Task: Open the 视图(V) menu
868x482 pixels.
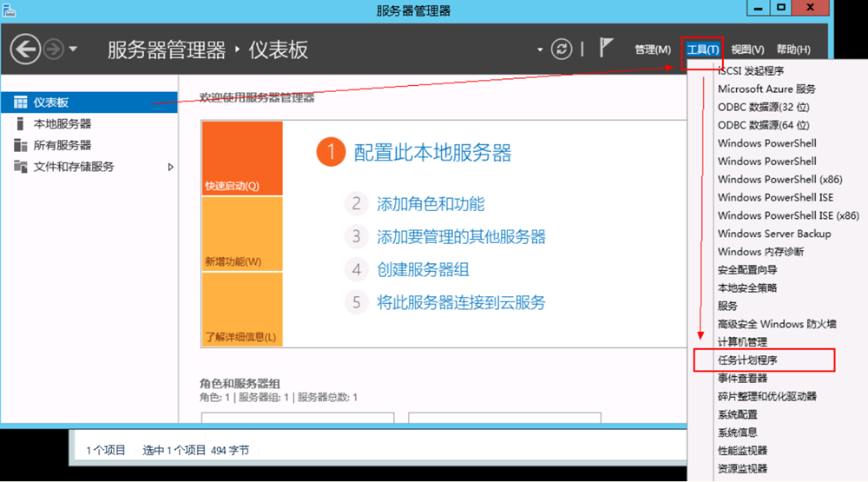Action: (x=747, y=50)
